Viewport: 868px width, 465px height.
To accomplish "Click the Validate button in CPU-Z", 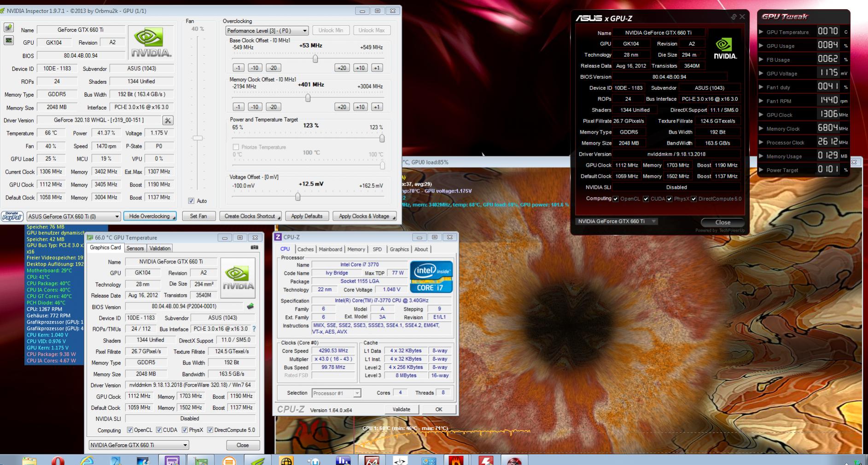I will pos(402,409).
